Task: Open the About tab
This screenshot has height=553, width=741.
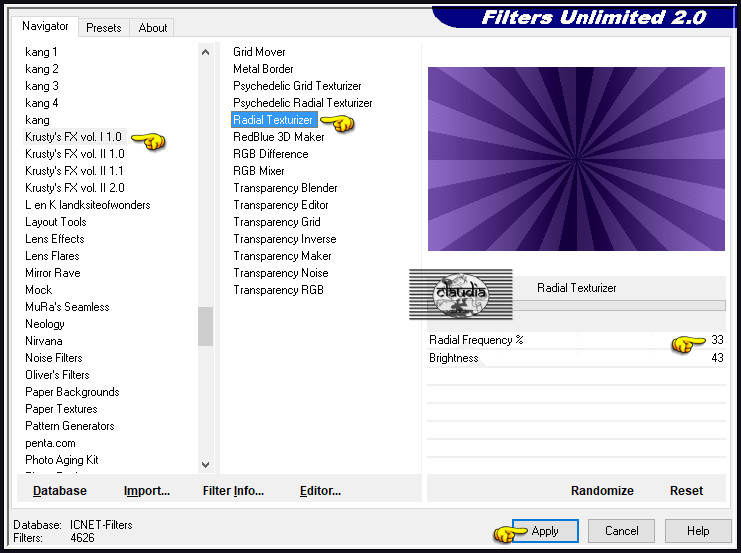Action: 153,28
